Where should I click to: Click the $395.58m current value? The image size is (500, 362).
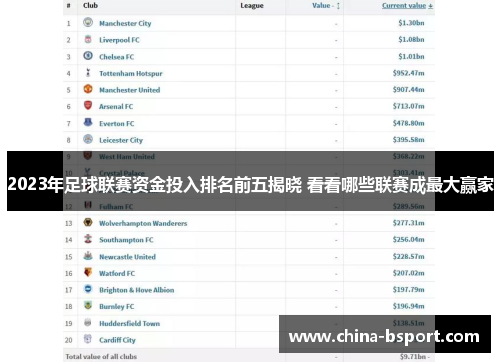tap(408, 140)
